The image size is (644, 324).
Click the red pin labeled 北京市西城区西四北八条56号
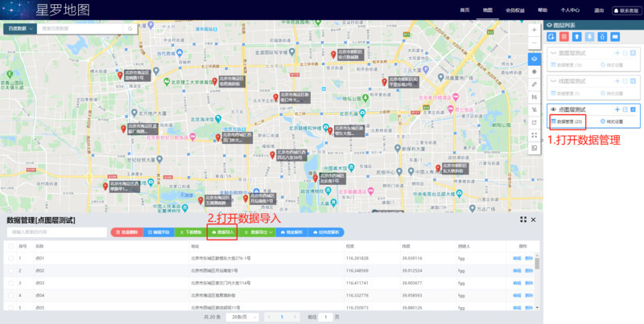[272, 154]
